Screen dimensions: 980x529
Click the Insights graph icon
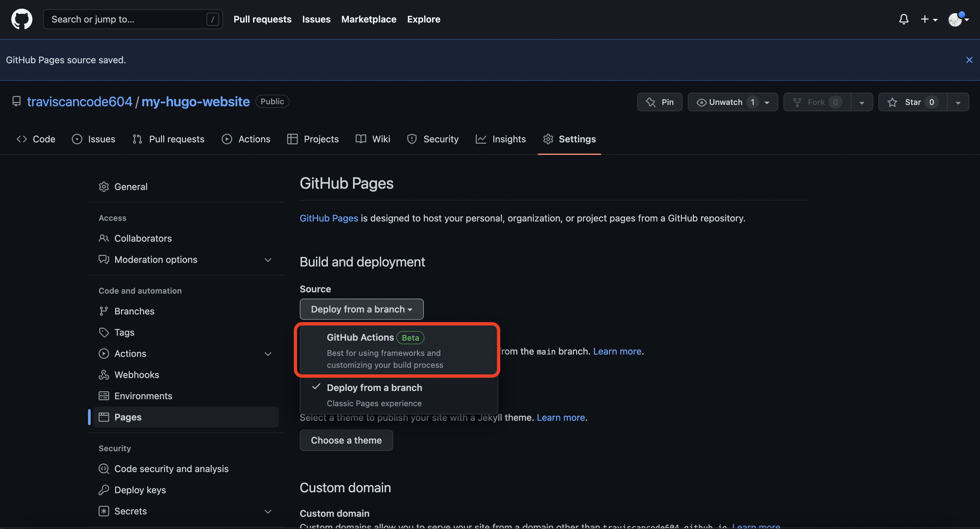tap(480, 139)
